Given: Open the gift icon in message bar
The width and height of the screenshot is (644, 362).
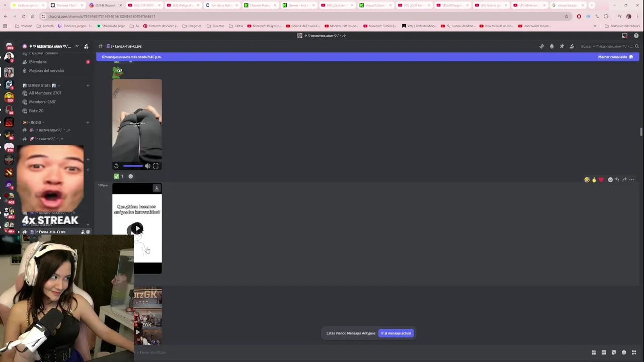Looking at the screenshot, I should click(594, 352).
